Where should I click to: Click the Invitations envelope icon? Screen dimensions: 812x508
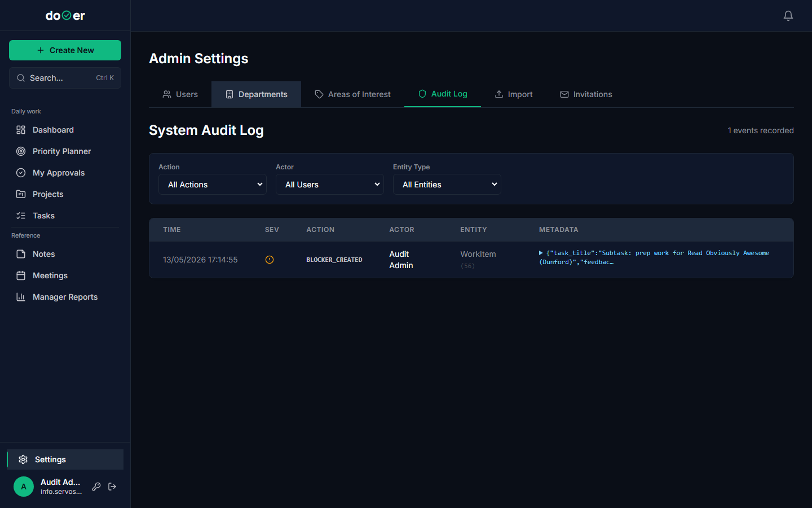point(564,94)
